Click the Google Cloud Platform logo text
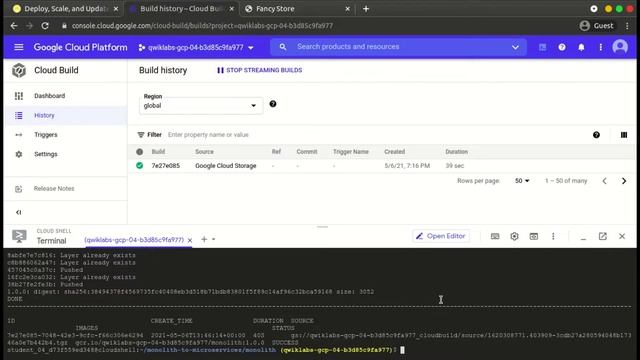640x360 pixels. (x=80, y=47)
